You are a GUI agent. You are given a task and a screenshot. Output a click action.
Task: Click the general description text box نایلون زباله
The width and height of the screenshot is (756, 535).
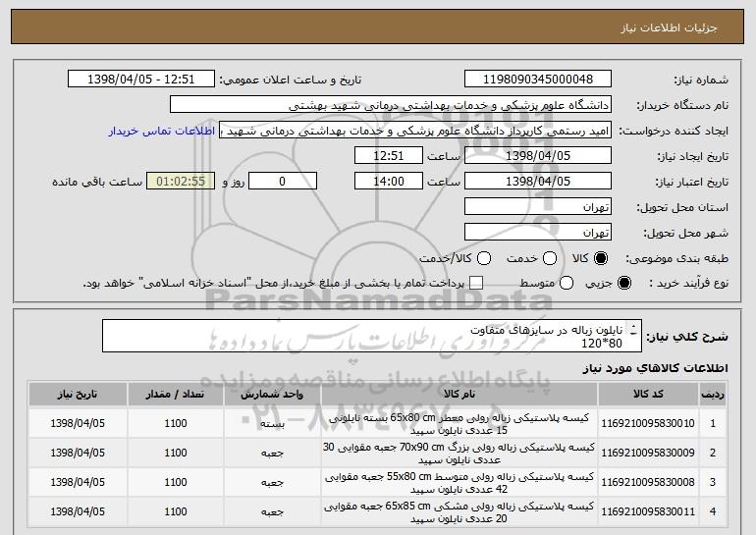[372, 336]
